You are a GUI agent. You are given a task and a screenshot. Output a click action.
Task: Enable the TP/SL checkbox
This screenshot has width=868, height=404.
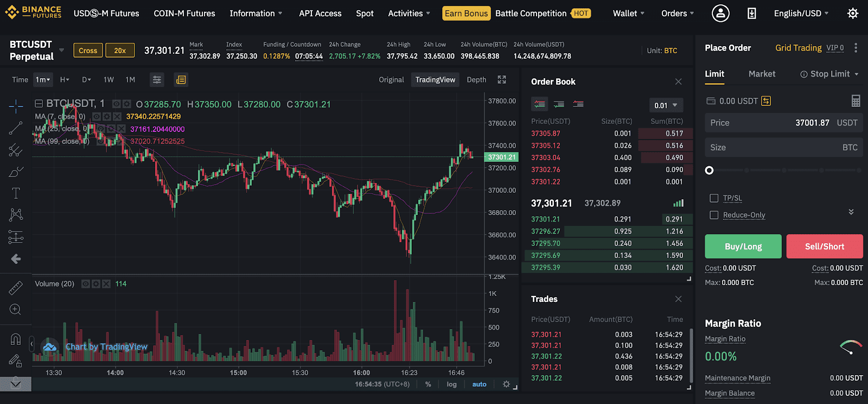pos(714,198)
